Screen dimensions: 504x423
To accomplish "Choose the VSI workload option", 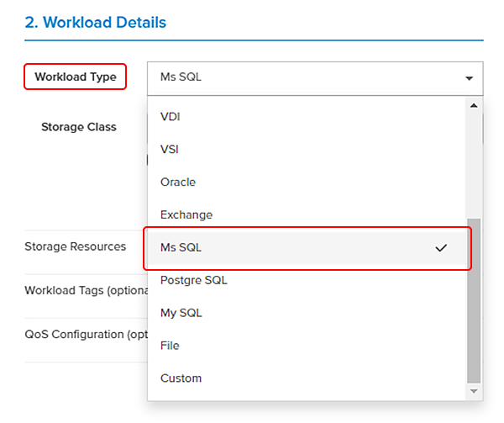I will 307,149.
